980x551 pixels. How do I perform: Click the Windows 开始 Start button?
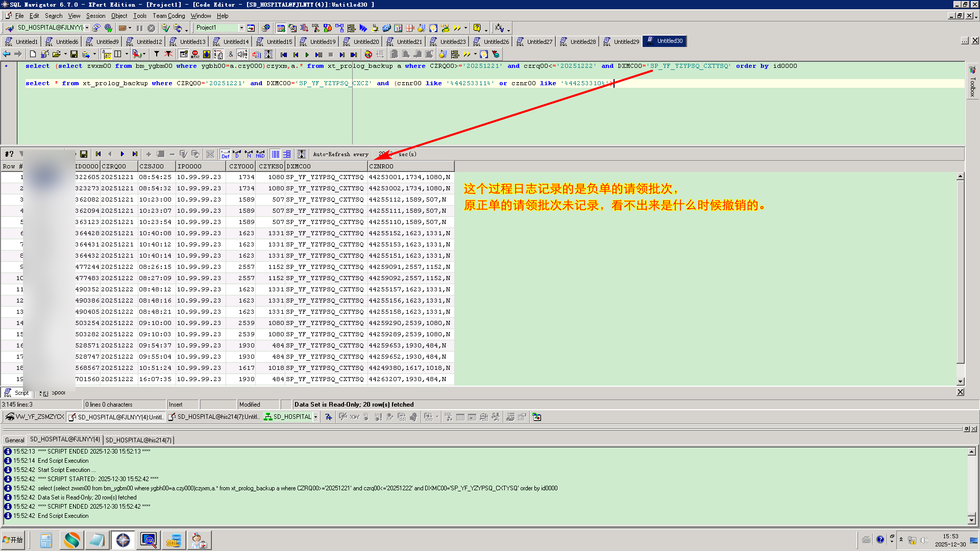pyautogui.click(x=13, y=540)
